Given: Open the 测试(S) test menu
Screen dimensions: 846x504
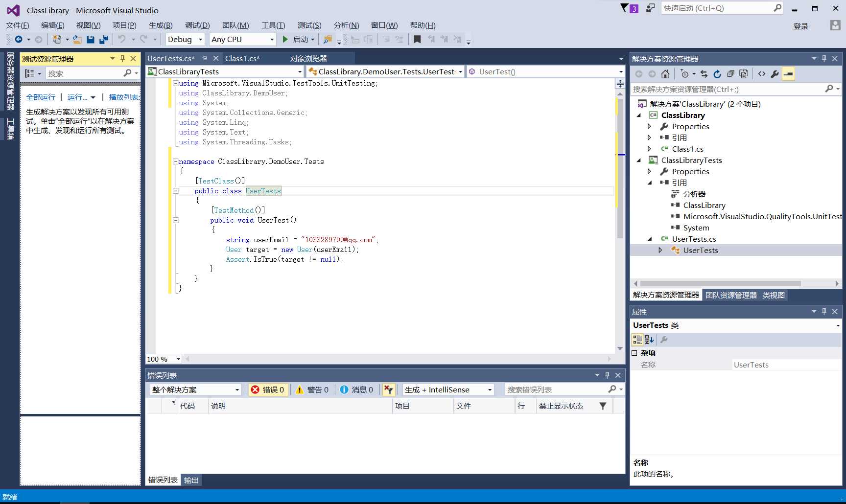Looking at the screenshot, I should 309,25.
